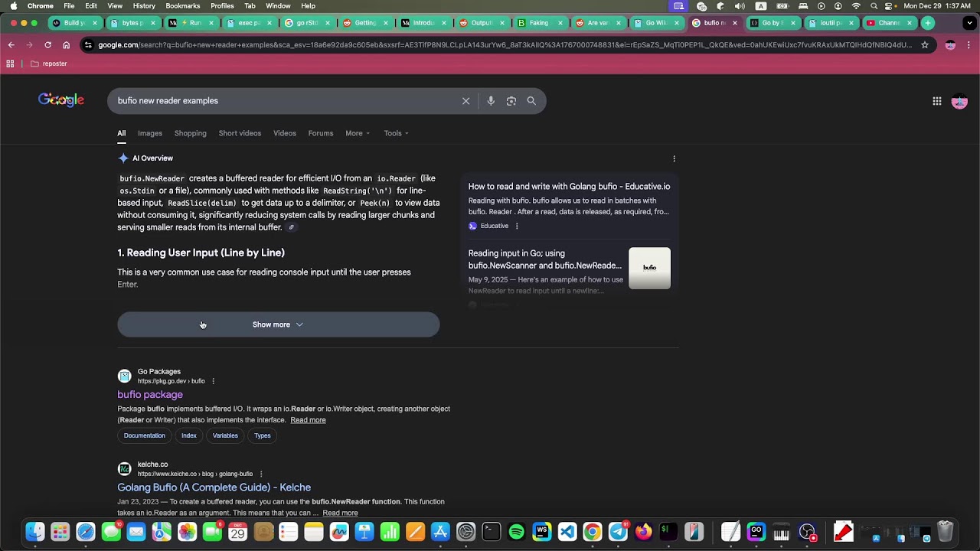Click Read more under bufio package snippet

(x=308, y=420)
